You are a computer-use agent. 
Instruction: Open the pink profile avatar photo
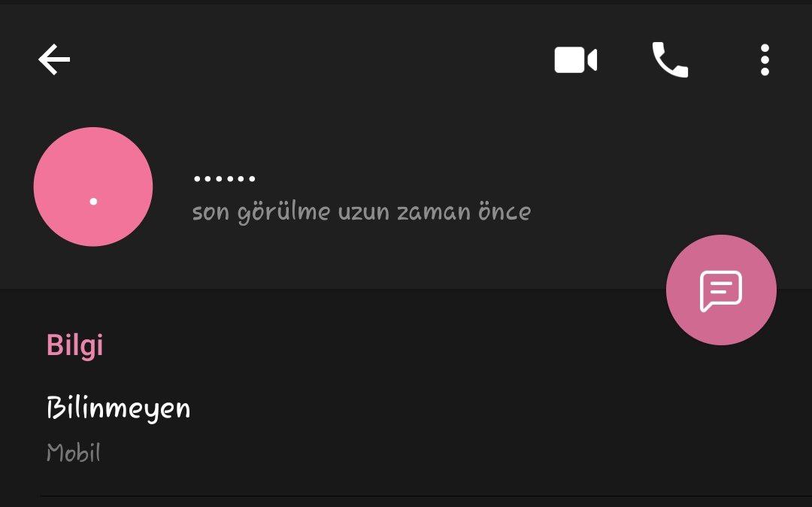[x=93, y=187]
